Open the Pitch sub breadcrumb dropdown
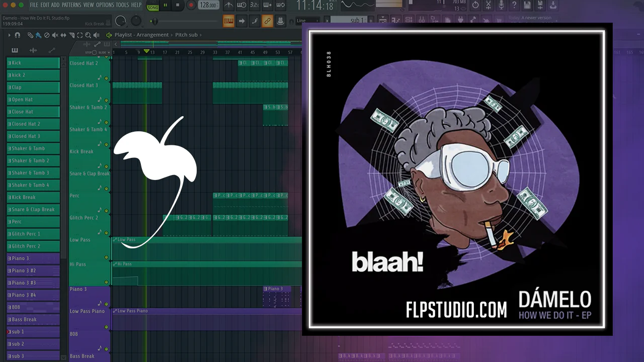This screenshot has height=362, width=644. point(186,35)
